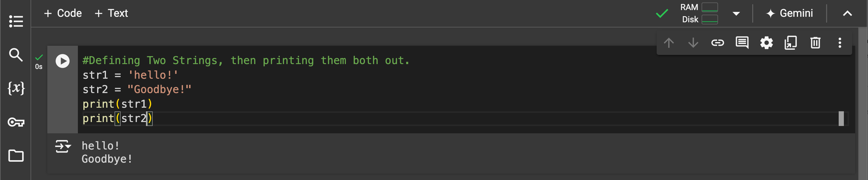868x180 pixels.
Task: Open cell editor settings gear
Action: click(766, 43)
